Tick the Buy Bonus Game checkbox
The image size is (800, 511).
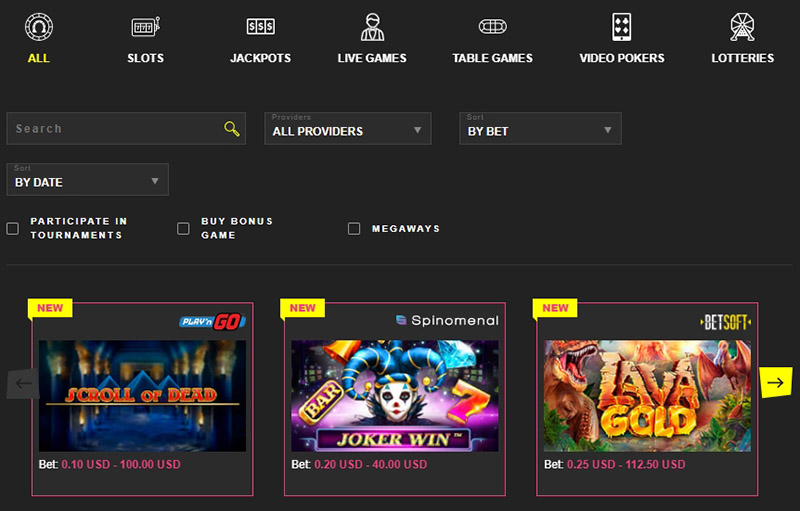coord(183,228)
